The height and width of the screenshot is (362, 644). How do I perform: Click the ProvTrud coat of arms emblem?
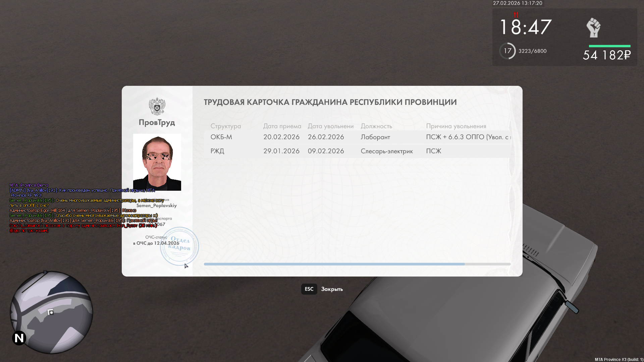[x=157, y=106]
